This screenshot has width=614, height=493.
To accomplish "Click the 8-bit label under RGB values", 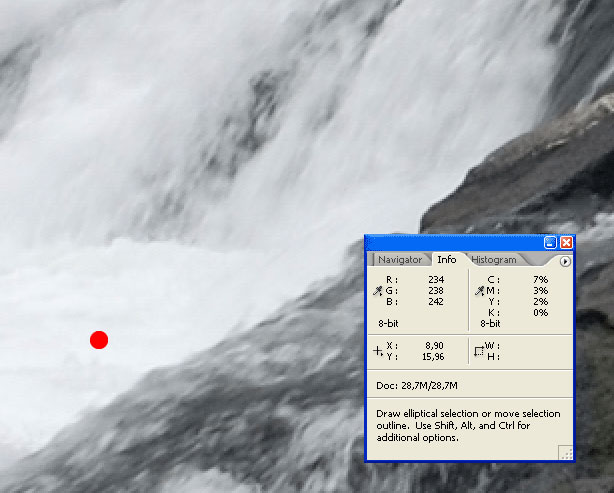I will (x=389, y=324).
